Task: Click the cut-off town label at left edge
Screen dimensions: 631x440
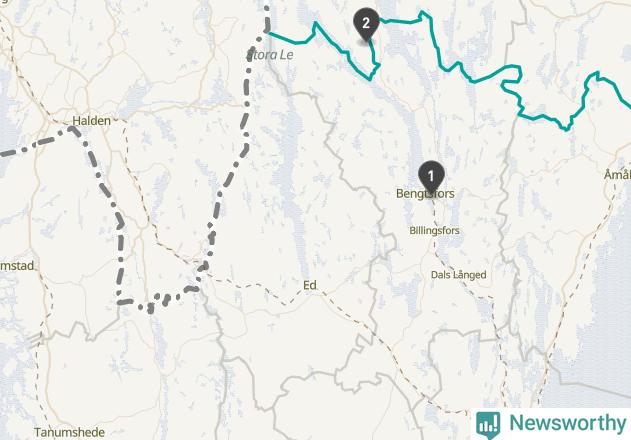Action: (17, 266)
